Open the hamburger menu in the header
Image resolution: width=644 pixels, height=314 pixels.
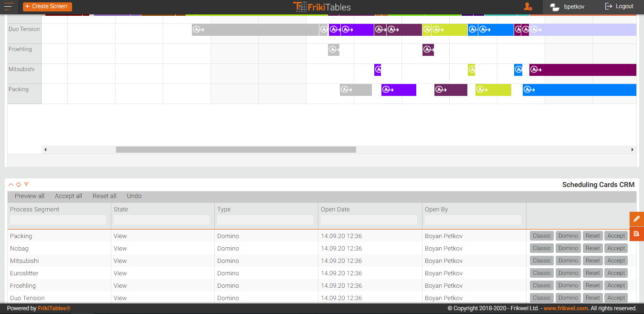(9, 7)
